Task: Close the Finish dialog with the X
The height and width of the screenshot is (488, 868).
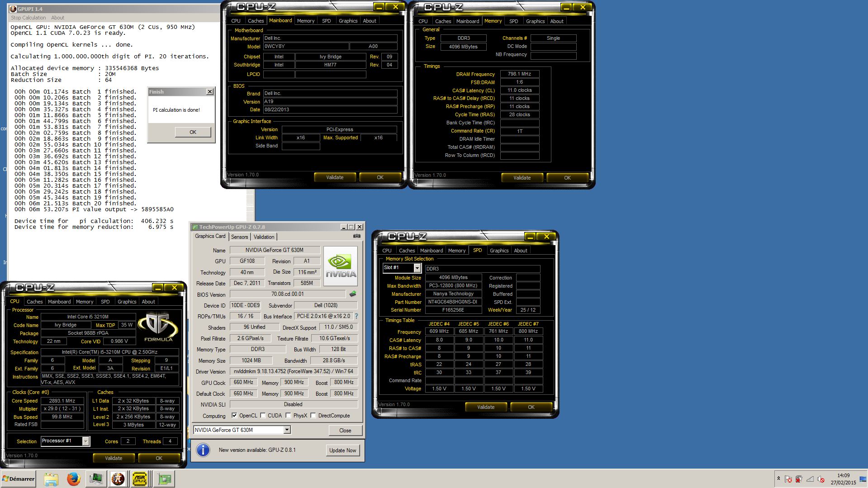Action: (x=210, y=92)
